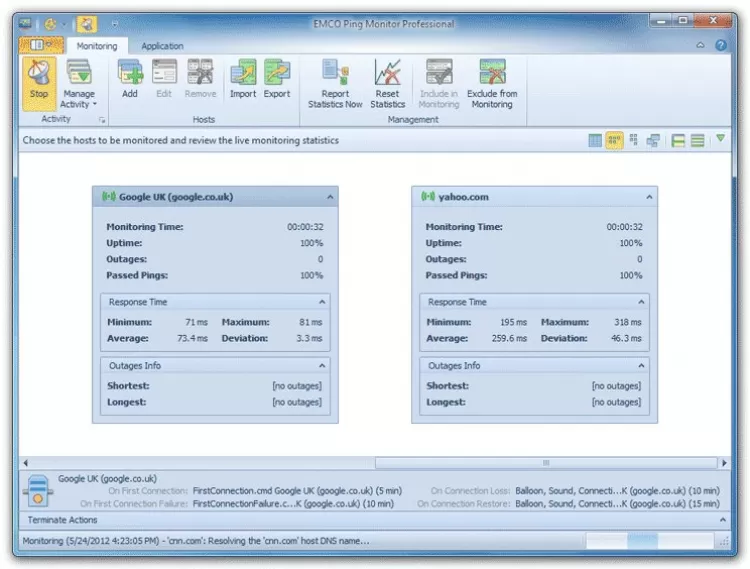The image size is (750, 569).
Task: Click yahoo.com maximum value 318 ms
Action: pyautogui.click(x=628, y=322)
